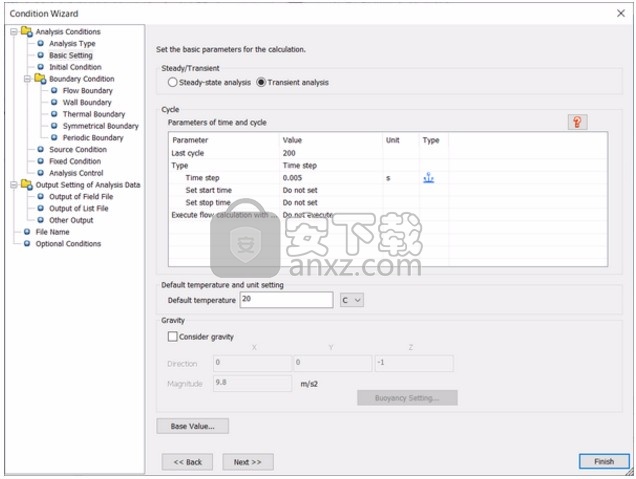Viewport: 636px width, 479px height.
Task: Click the bullet icon beside Other Output
Action: tap(41, 219)
